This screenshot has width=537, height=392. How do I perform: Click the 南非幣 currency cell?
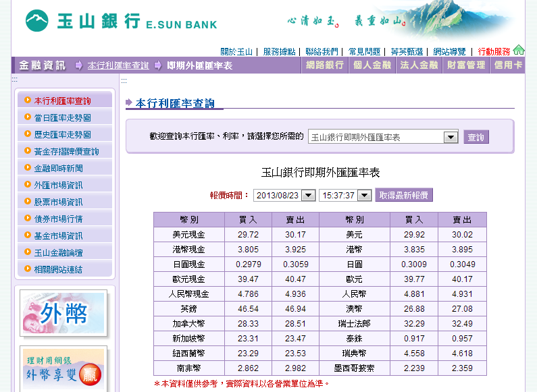click(x=188, y=368)
